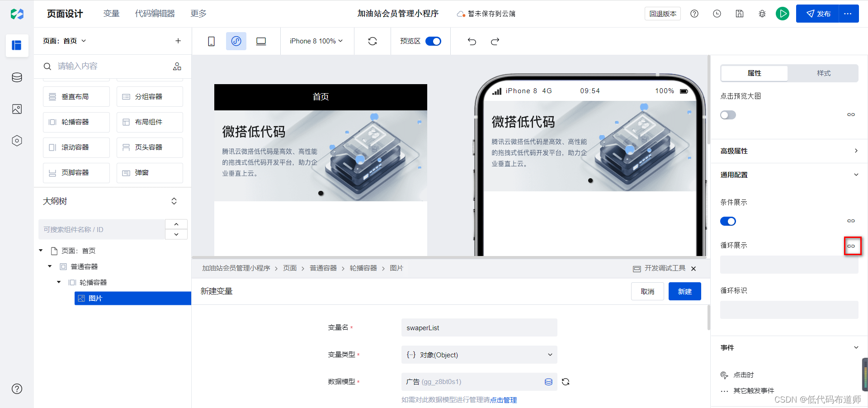The image size is (868, 408).
Task: Open the 更多 menu
Action: [198, 14]
